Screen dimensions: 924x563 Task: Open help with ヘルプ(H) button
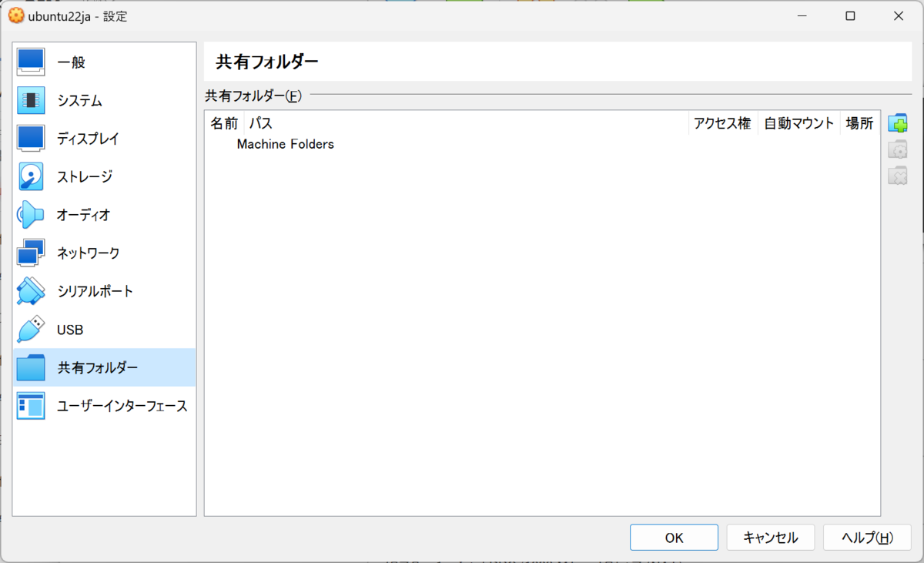click(x=867, y=538)
